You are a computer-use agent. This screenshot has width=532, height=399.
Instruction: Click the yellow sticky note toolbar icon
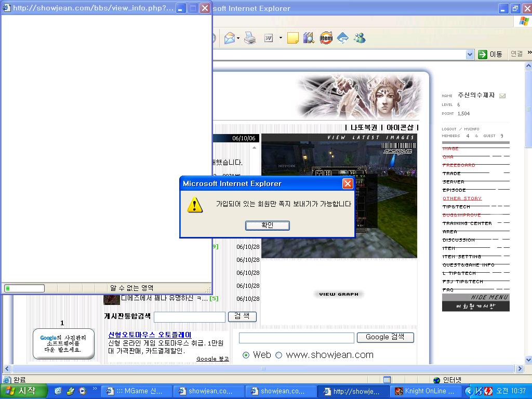(293, 38)
